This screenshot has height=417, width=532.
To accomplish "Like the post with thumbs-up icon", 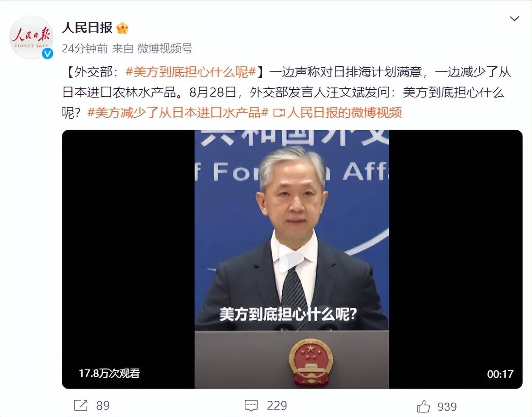I will (x=424, y=406).
